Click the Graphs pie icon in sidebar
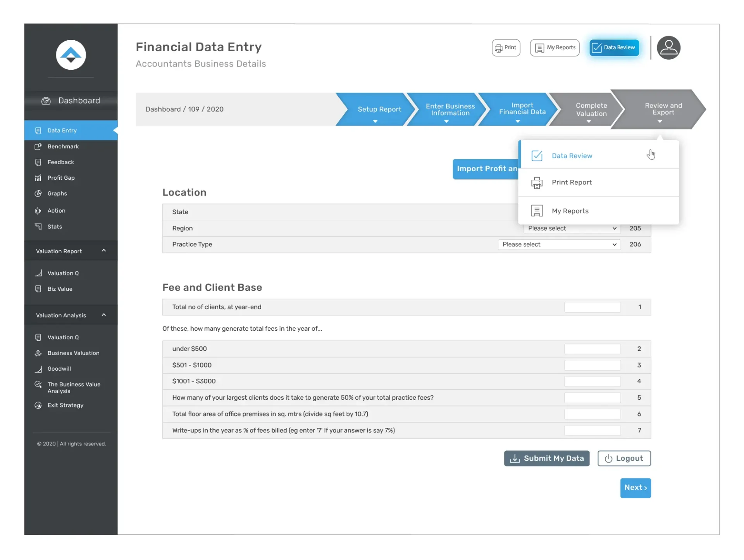Screen dimensions: 744x560 click(38, 194)
